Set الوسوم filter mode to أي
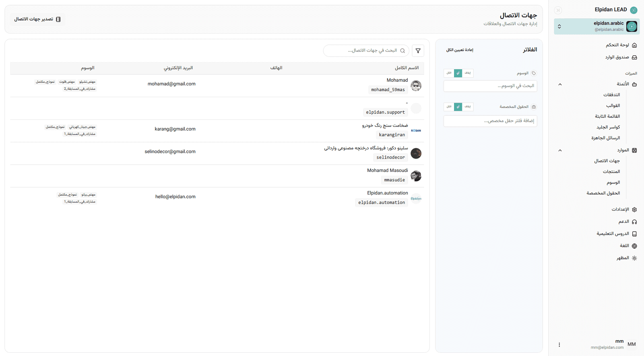Image resolution: width=644 pixels, height=356 pixels. tap(458, 73)
